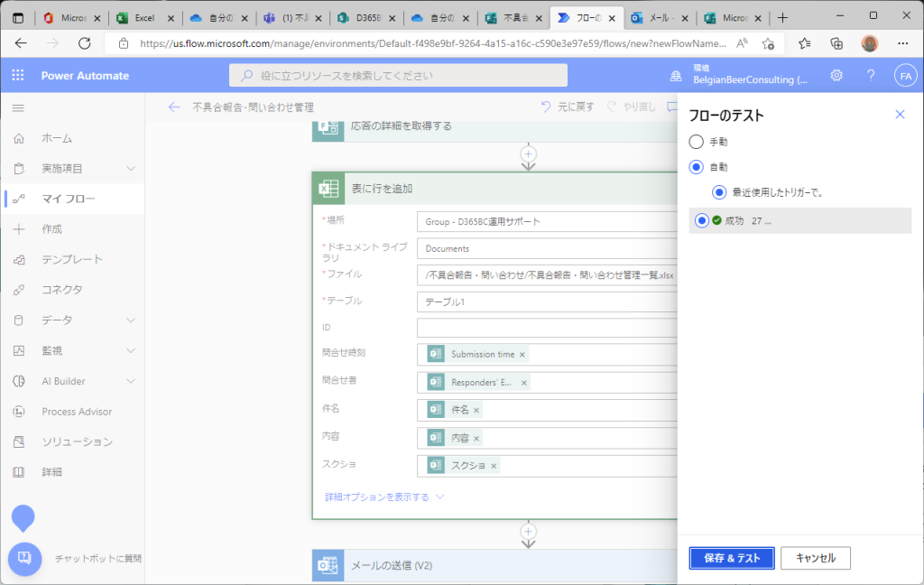Open browser settings three-dots menu
Image resolution: width=924 pixels, height=585 pixels.
[902, 43]
